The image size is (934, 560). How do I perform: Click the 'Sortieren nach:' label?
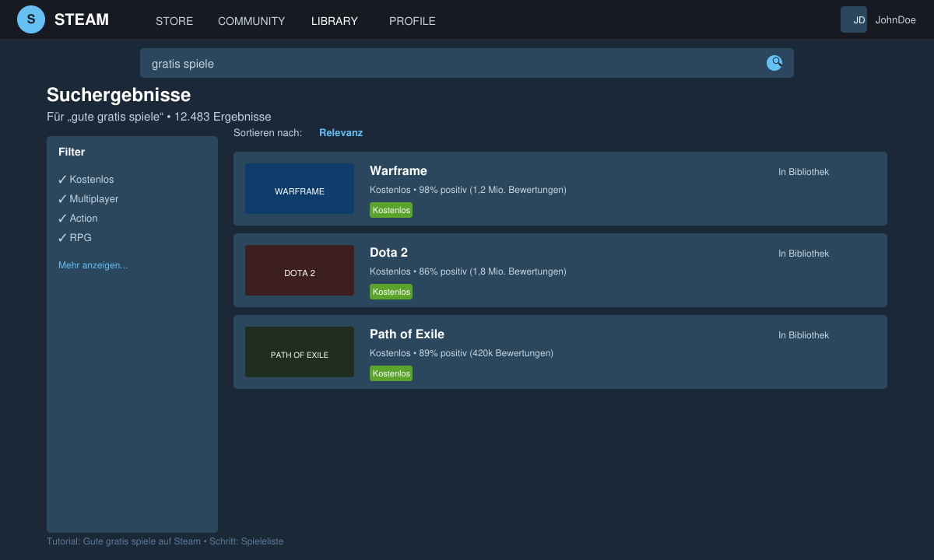(268, 133)
